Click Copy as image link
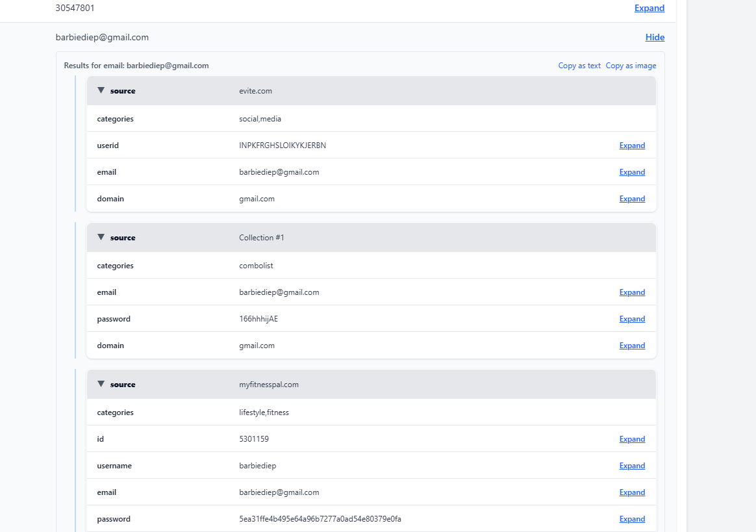 [x=631, y=66]
